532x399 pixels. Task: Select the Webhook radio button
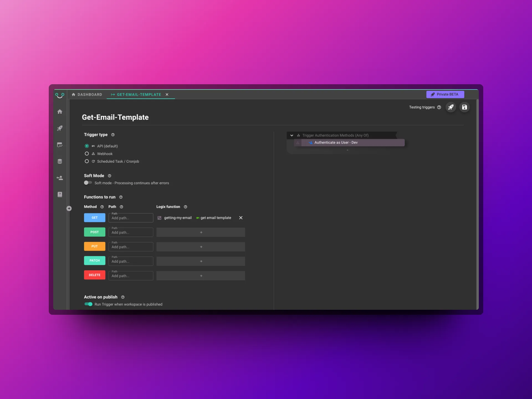click(x=86, y=154)
